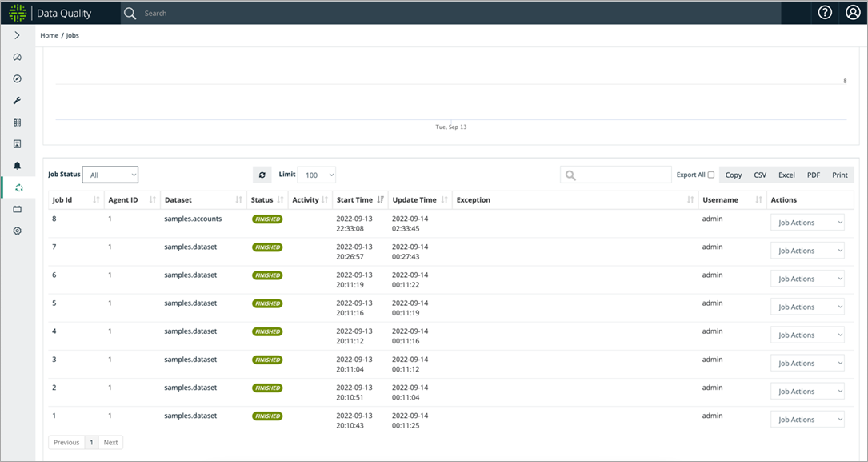The width and height of the screenshot is (868, 462).
Task: Click FINISHED status badge for job 1
Action: pyautogui.click(x=267, y=416)
